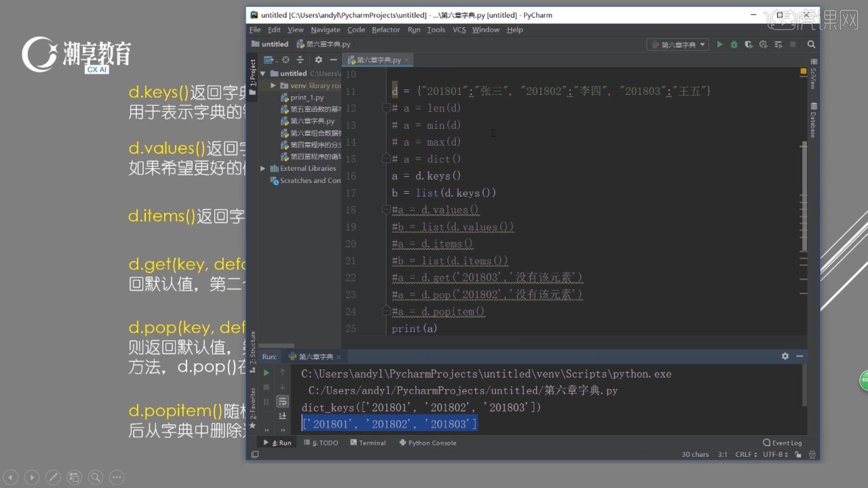Toggle the 2: Favorites side panel tab
The height and width of the screenshot is (488, 868).
pos(253,408)
